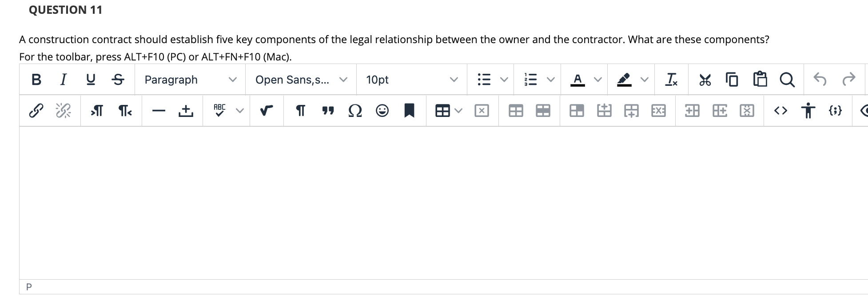Set right-to-left text direction

[x=125, y=111]
